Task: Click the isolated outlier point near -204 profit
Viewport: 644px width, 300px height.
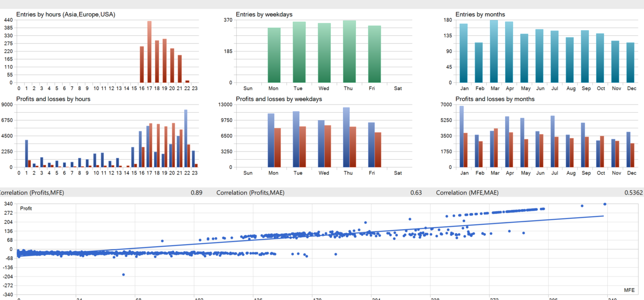Action: tap(124, 275)
